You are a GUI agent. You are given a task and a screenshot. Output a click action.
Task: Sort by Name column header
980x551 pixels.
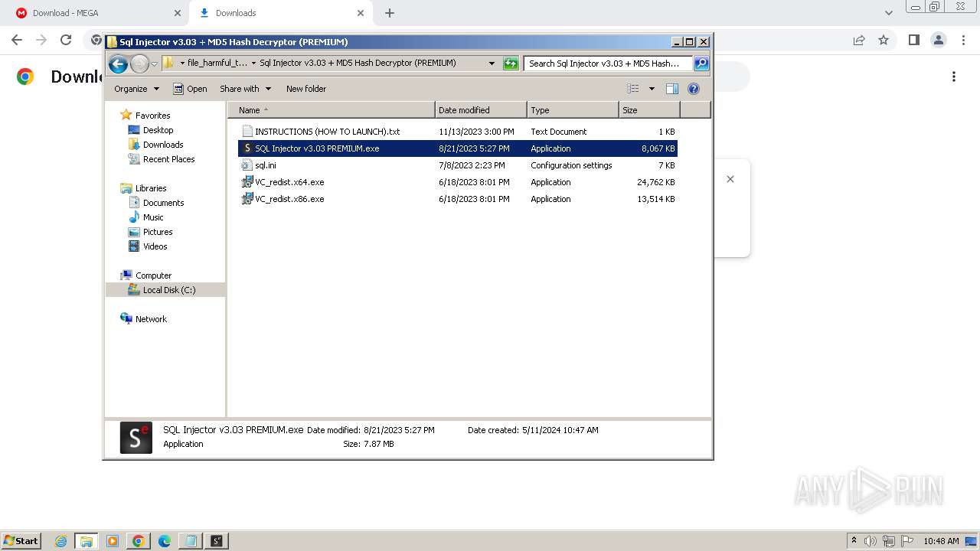331,110
